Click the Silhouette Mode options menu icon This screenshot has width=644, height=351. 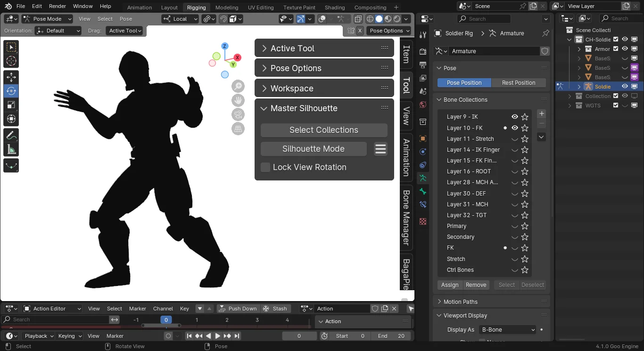[380, 149]
